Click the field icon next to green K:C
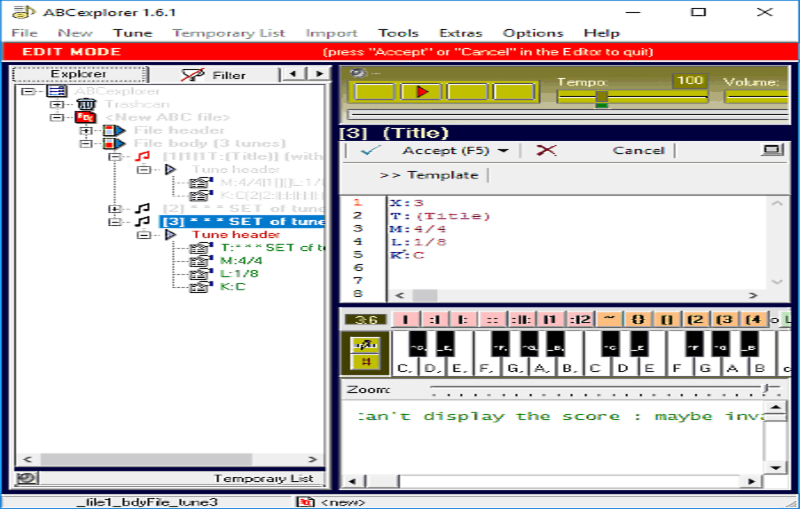800x509 pixels. (x=201, y=287)
